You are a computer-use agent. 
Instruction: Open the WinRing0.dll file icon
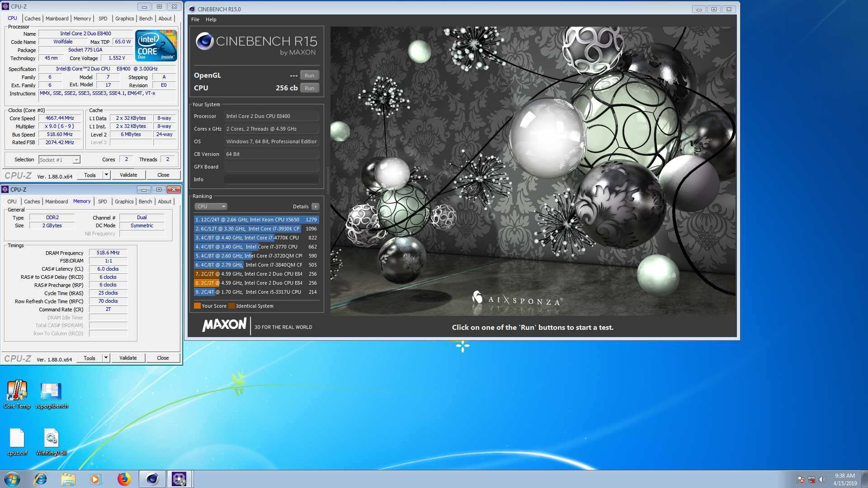click(51, 441)
